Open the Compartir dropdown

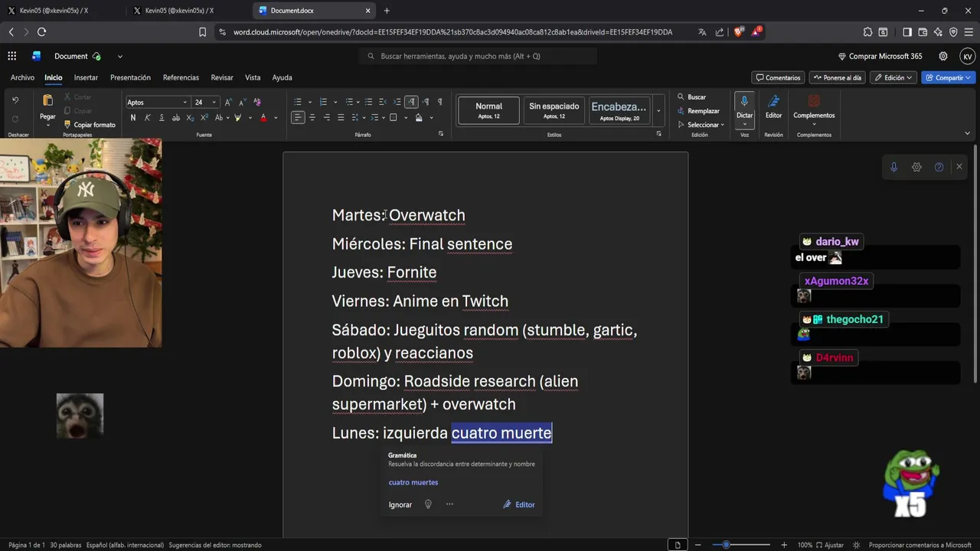[x=949, y=77]
